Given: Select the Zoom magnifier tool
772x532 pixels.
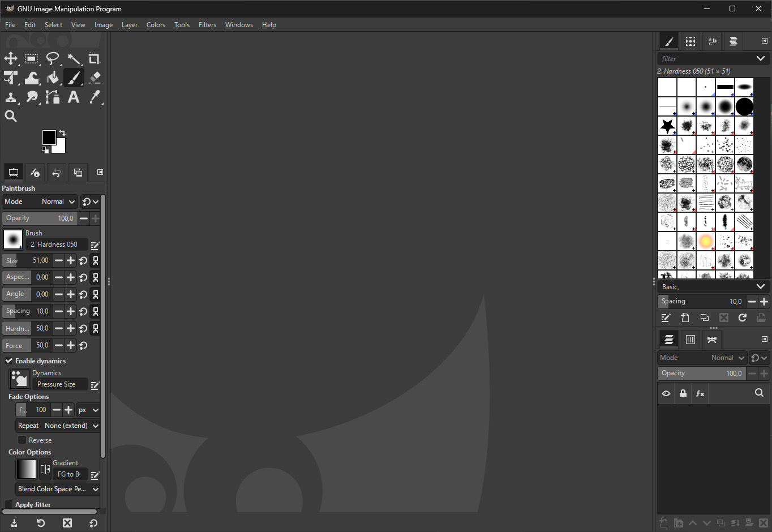Looking at the screenshot, I should (x=11, y=116).
